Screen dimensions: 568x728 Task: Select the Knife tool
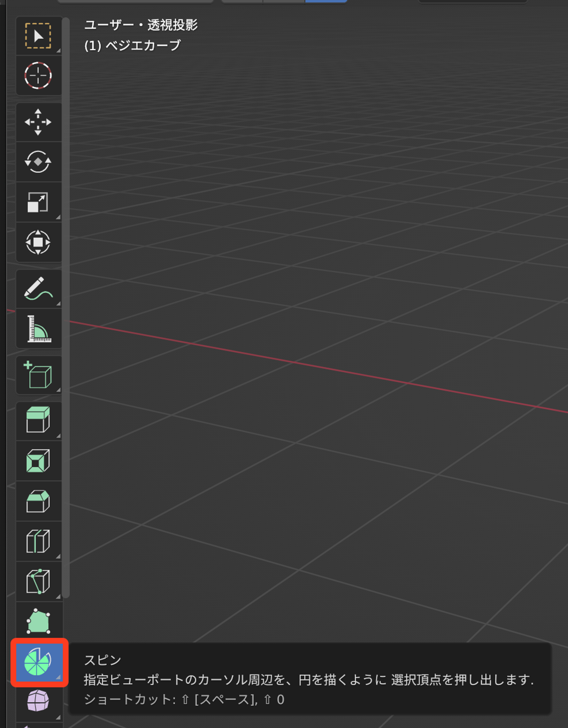click(39, 581)
